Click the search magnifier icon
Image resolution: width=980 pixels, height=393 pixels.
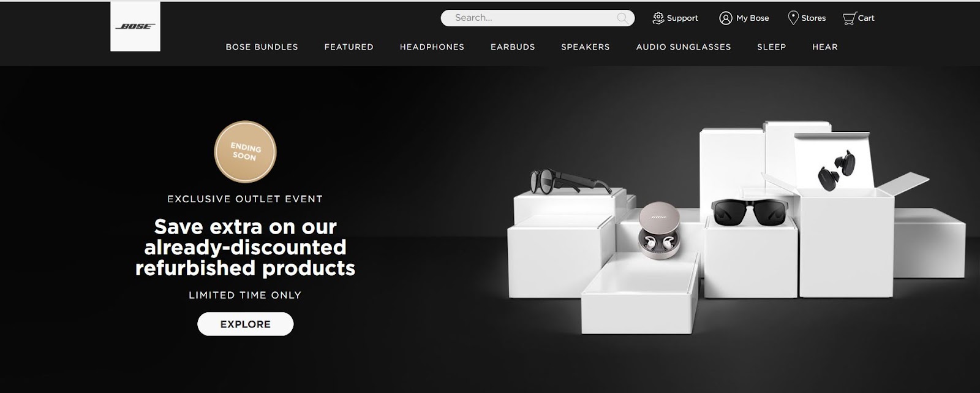pyautogui.click(x=622, y=18)
